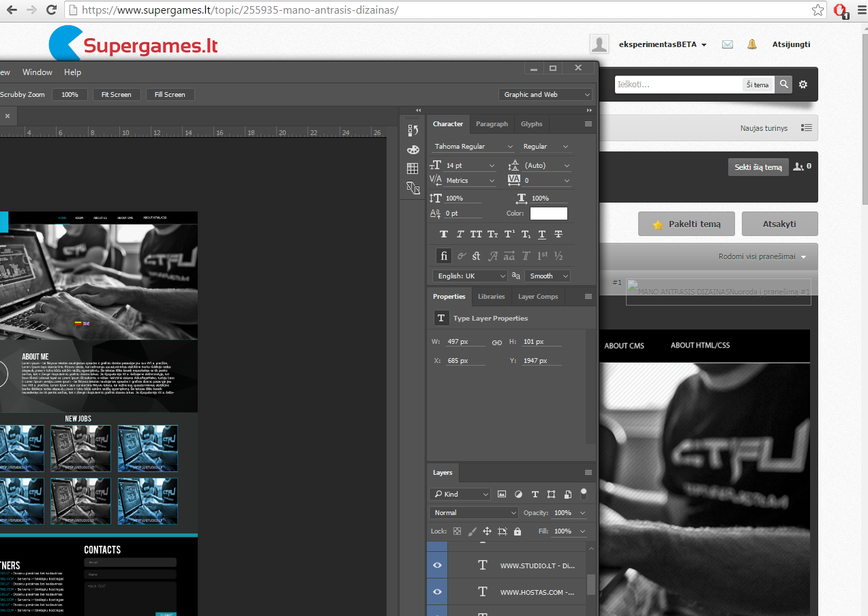868x616 pixels.
Task: Hide the WWW.HOSTAS.COM layer
Action: (437, 591)
